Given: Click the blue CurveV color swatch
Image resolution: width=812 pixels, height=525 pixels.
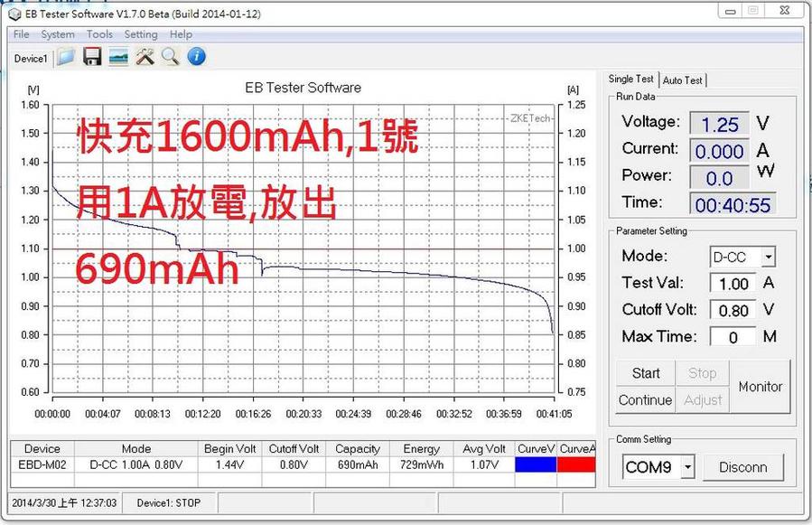Looking at the screenshot, I should coord(537,464).
